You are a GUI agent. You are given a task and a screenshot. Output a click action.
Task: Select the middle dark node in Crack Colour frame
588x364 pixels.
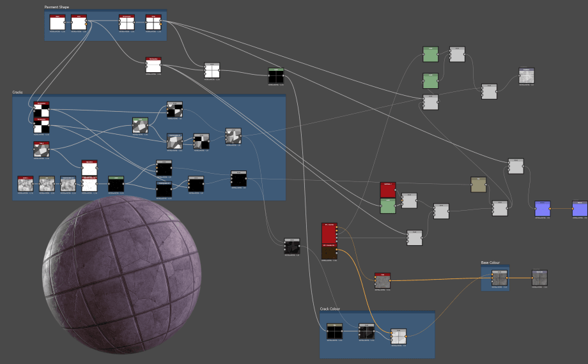pos(366,331)
